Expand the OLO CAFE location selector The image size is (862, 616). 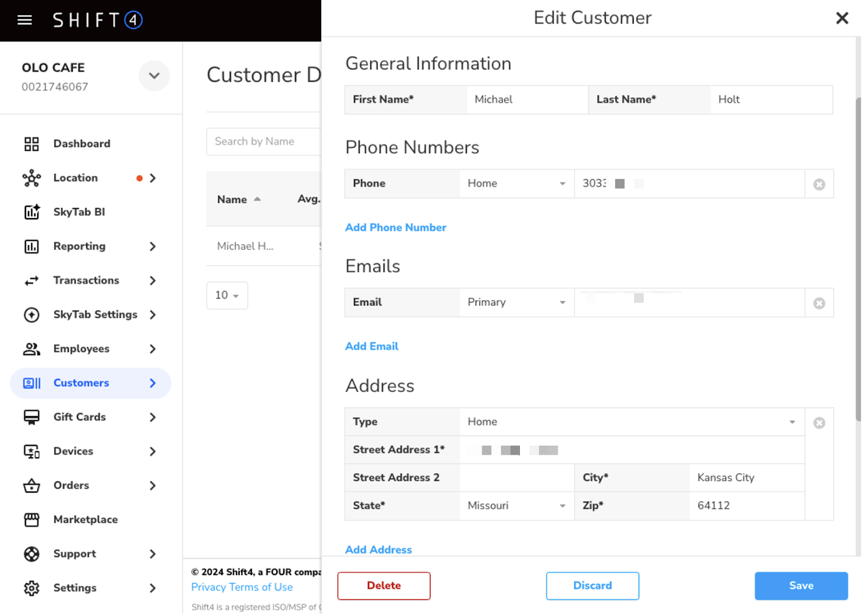[x=154, y=76]
